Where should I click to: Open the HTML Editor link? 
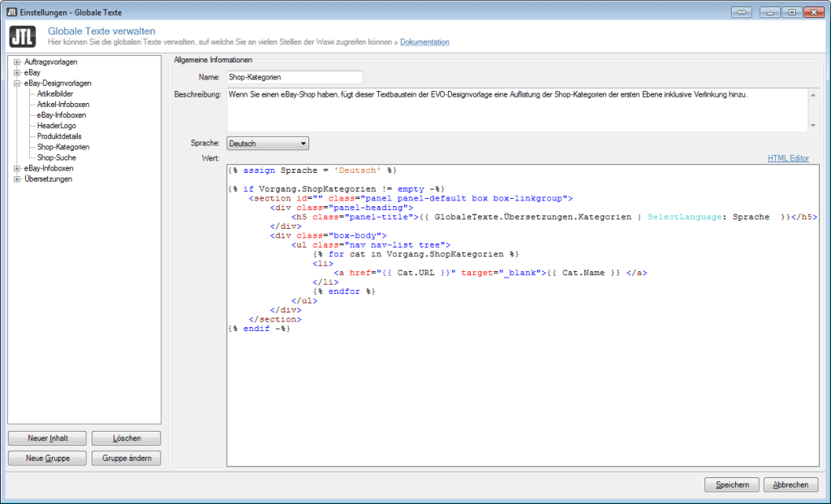click(788, 158)
